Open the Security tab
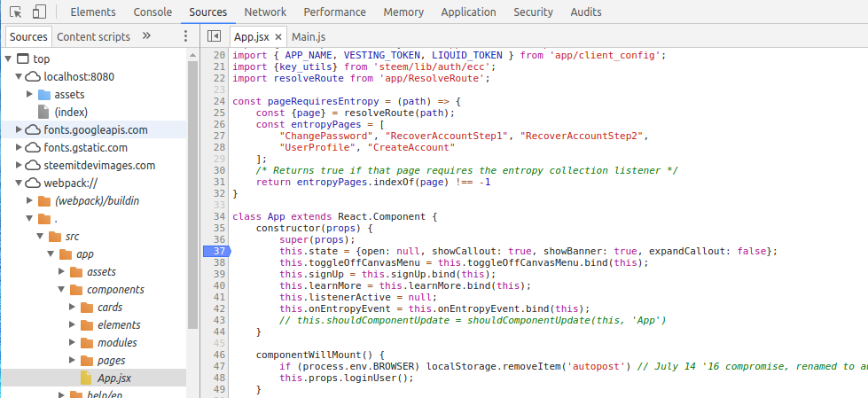 533,12
